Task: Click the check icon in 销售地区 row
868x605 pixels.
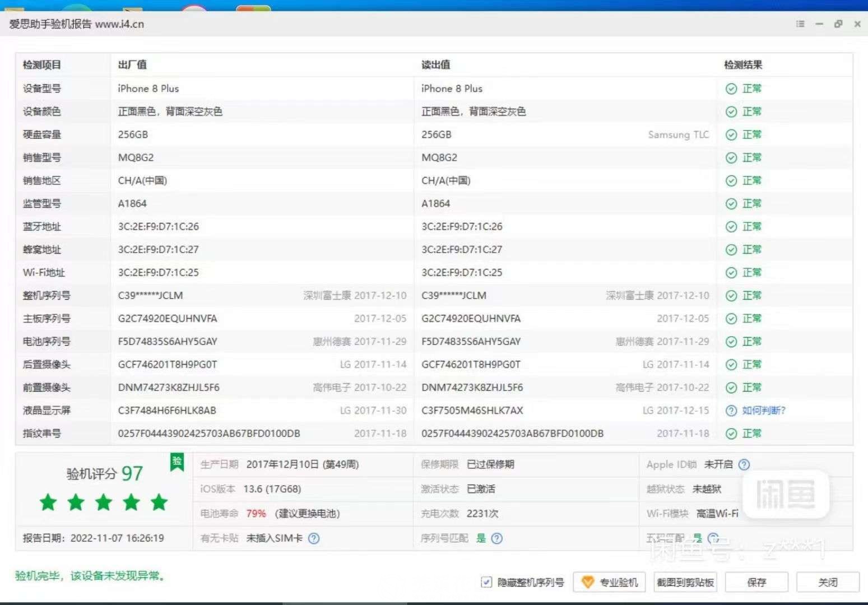Action: click(731, 180)
